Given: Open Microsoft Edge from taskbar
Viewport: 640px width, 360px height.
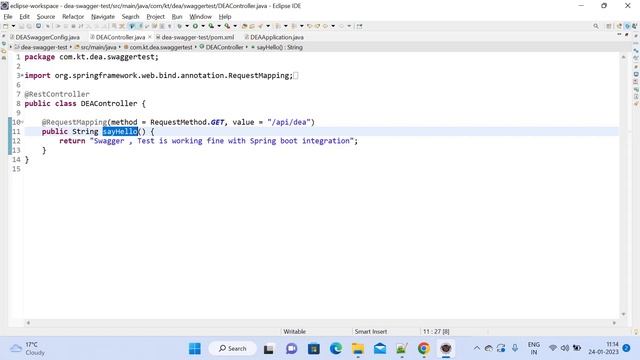Looking at the screenshot, I should [336, 349].
